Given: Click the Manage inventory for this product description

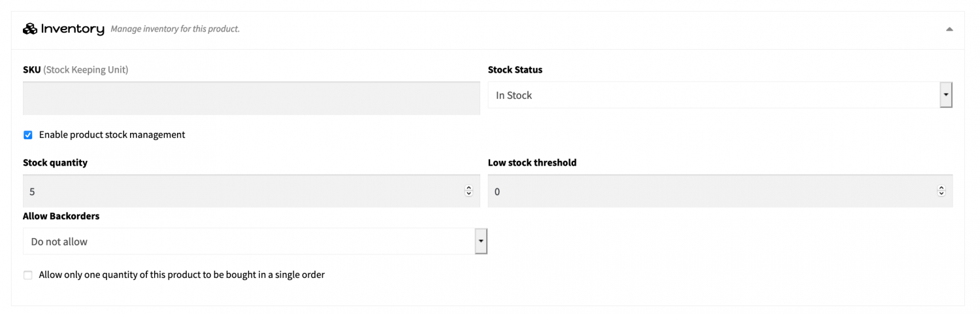Looking at the screenshot, I should (175, 29).
